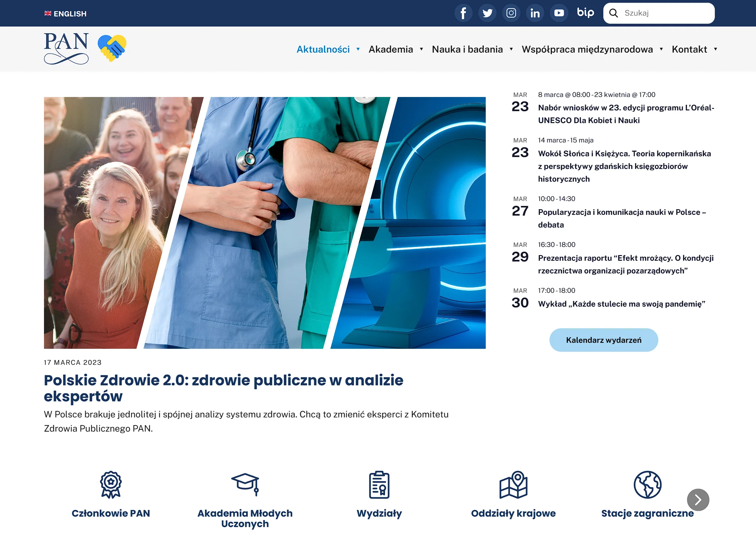Open the LinkedIn social icon
756x545 pixels.
535,13
